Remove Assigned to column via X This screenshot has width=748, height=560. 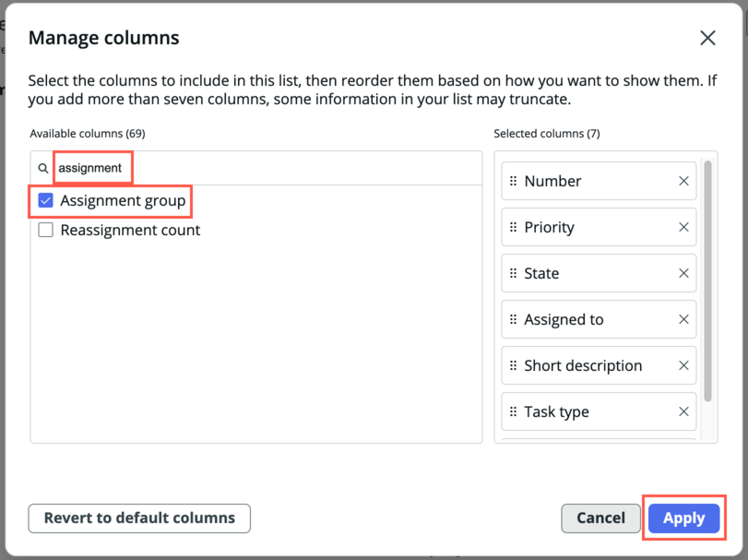click(x=683, y=319)
